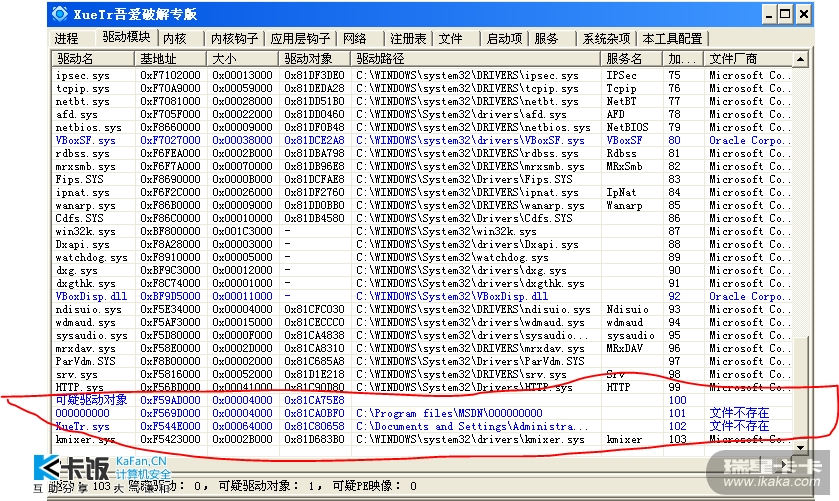
Task: Click base address 0xF59AD000
Action: pos(170,400)
